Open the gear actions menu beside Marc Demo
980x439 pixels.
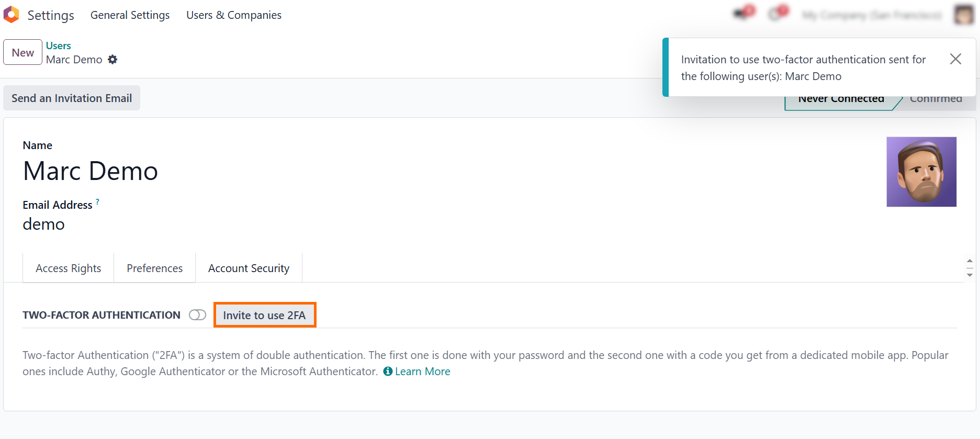(112, 60)
